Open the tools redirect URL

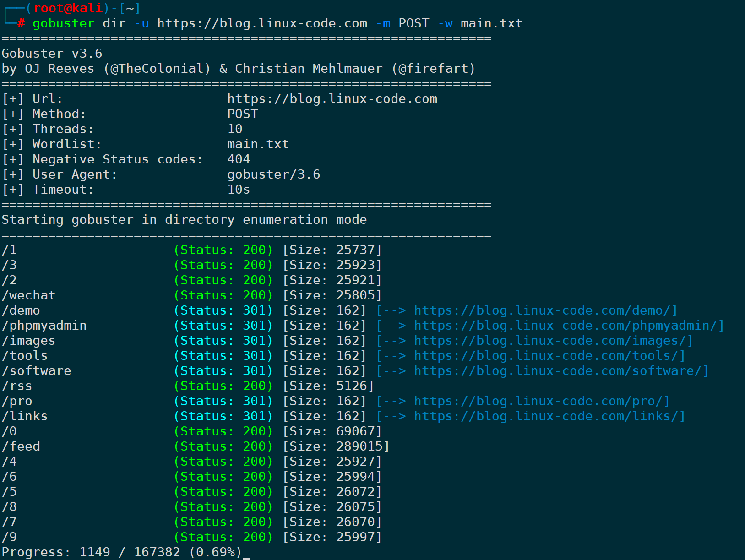click(546, 356)
